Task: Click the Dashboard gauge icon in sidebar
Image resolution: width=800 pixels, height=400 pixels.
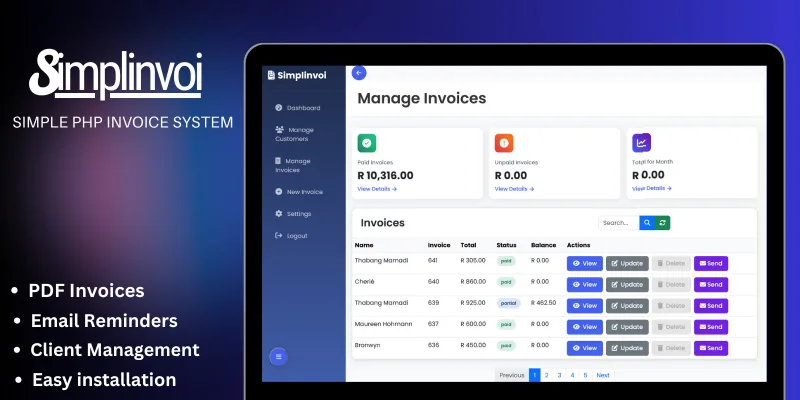Action: [x=279, y=108]
